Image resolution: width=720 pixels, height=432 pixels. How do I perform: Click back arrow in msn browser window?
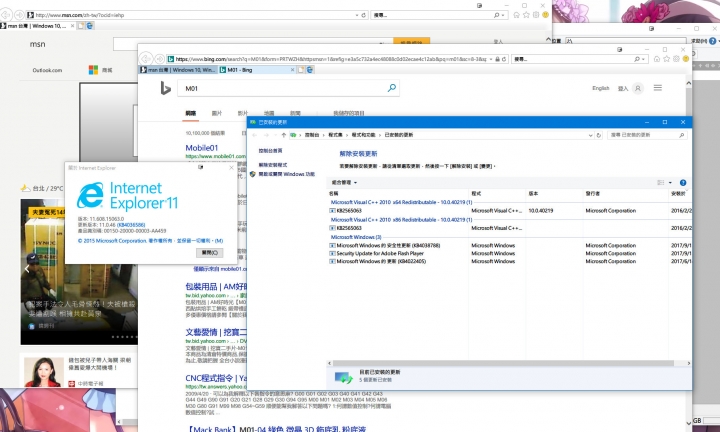click(6, 15)
